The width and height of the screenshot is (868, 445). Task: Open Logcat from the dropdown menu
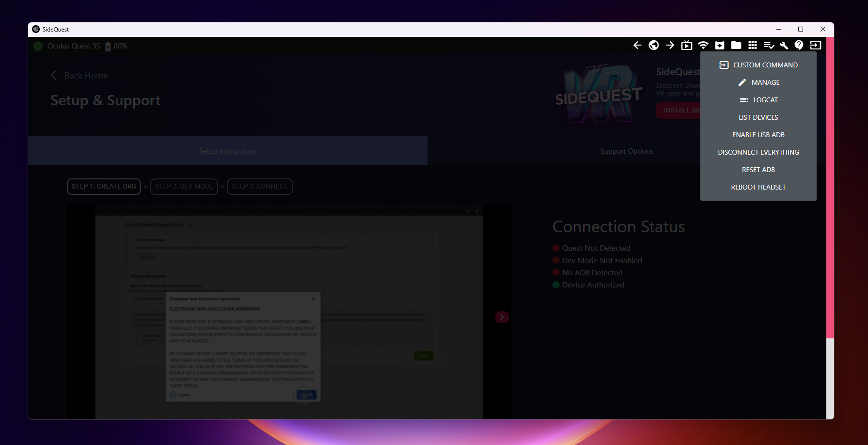[758, 100]
